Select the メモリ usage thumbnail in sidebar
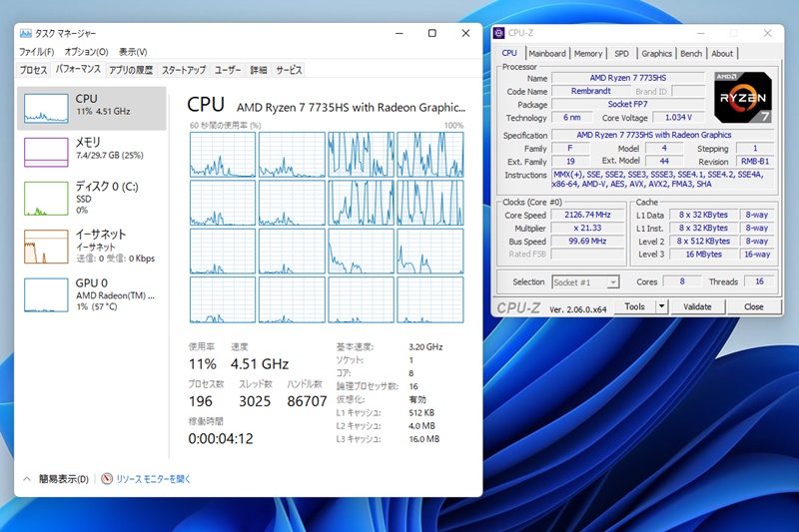 (x=47, y=152)
